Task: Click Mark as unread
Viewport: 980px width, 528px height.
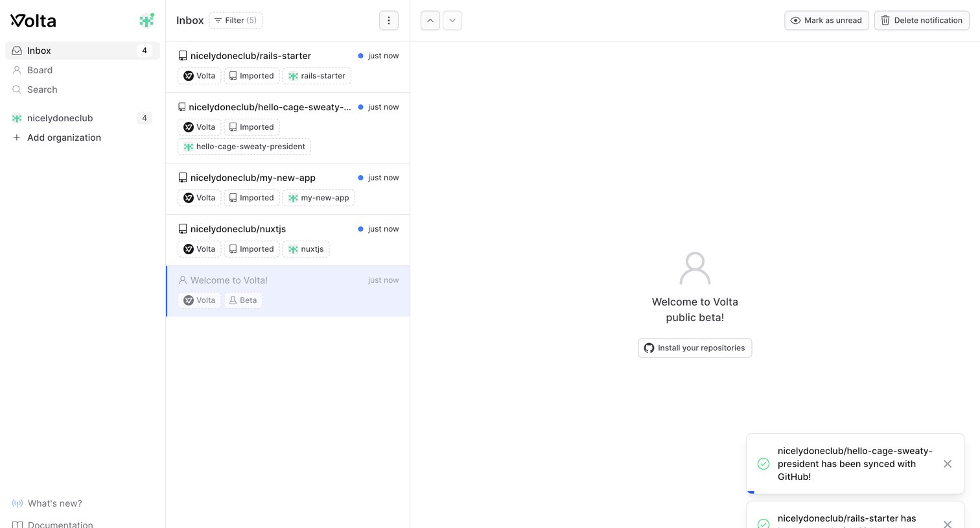Action: tap(826, 20)
